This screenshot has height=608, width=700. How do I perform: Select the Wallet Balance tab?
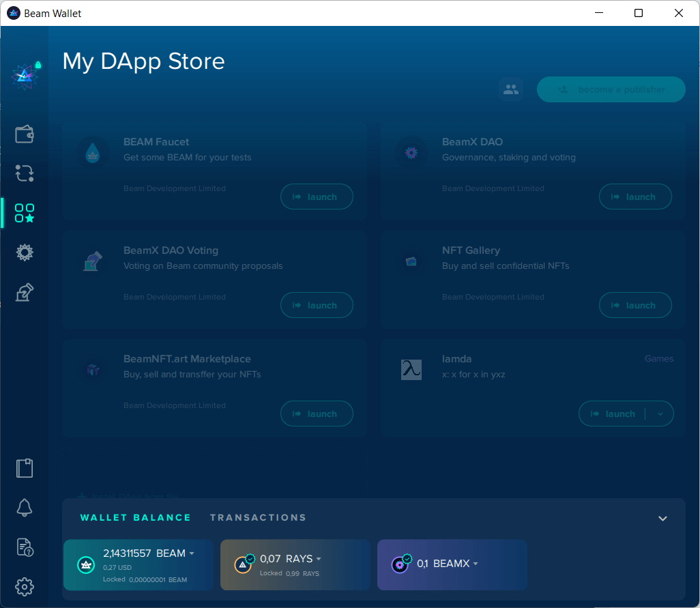(136, 518)
